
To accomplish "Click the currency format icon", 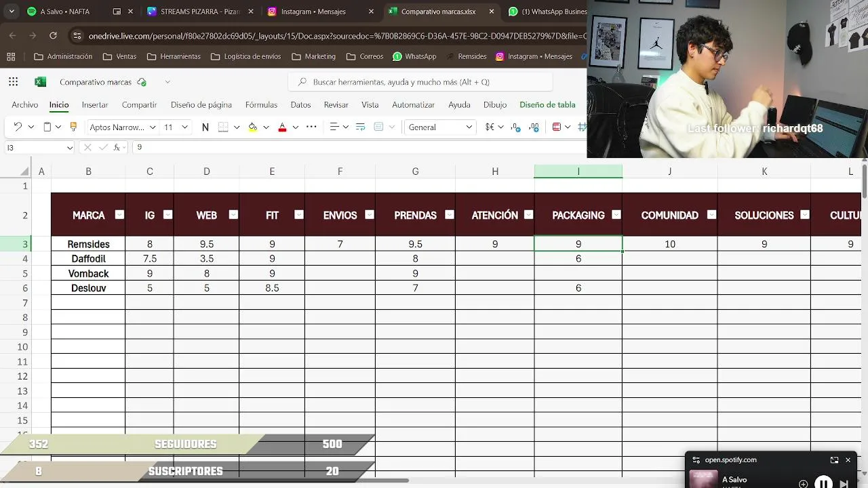I will point(490,127).
